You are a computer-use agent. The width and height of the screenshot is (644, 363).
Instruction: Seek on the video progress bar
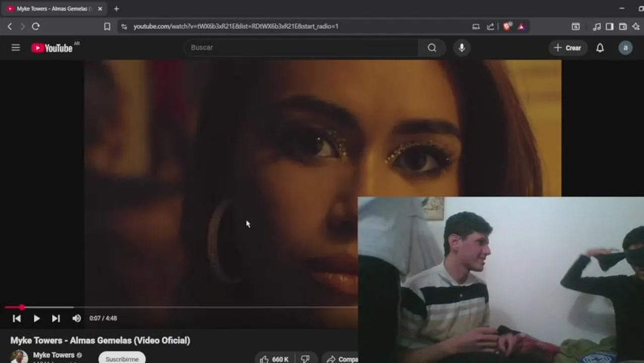click(x=181, y=307)
